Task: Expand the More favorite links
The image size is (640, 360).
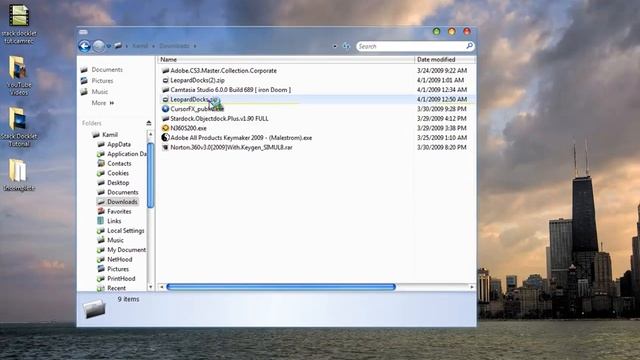Action: (102, 103)
